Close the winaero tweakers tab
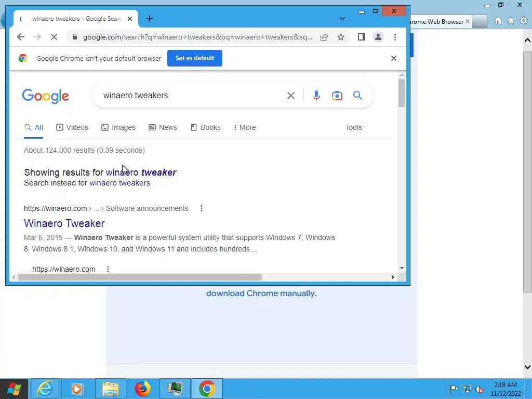The height and width of the screenshot is (399, 532). point(129,19)
